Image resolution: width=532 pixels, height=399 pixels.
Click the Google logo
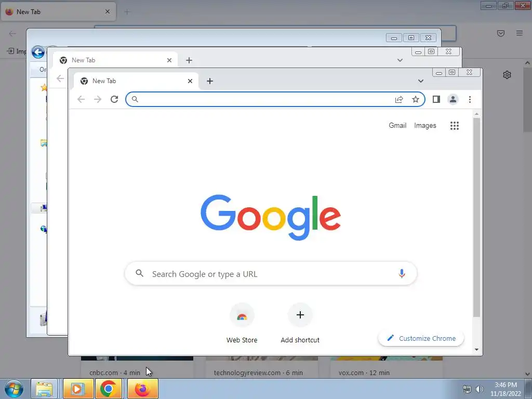pos(271,217)
